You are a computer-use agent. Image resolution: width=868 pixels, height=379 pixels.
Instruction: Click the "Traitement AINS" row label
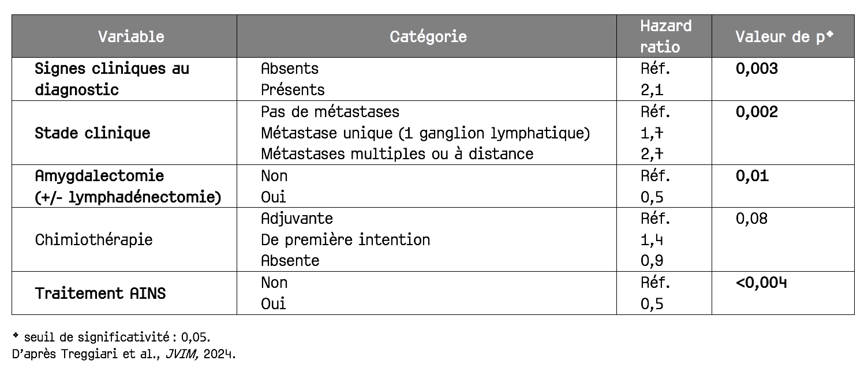click(x=100, y=293)
